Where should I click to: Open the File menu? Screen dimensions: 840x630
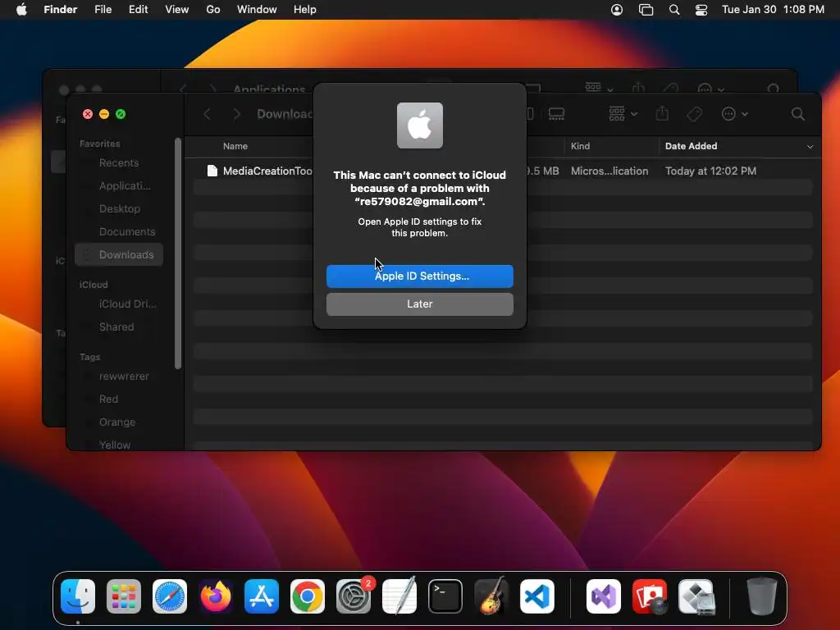coord(103,10)
